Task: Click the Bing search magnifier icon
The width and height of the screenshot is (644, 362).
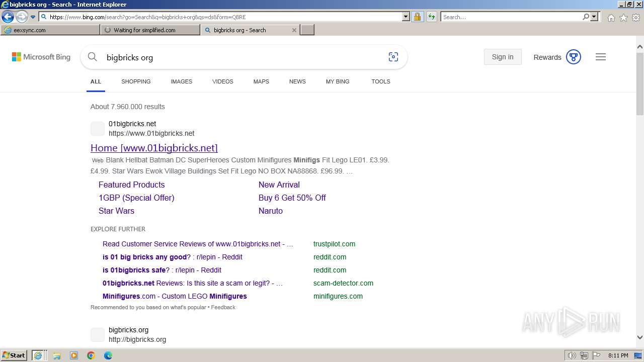Action: click(x=93, y=57)
